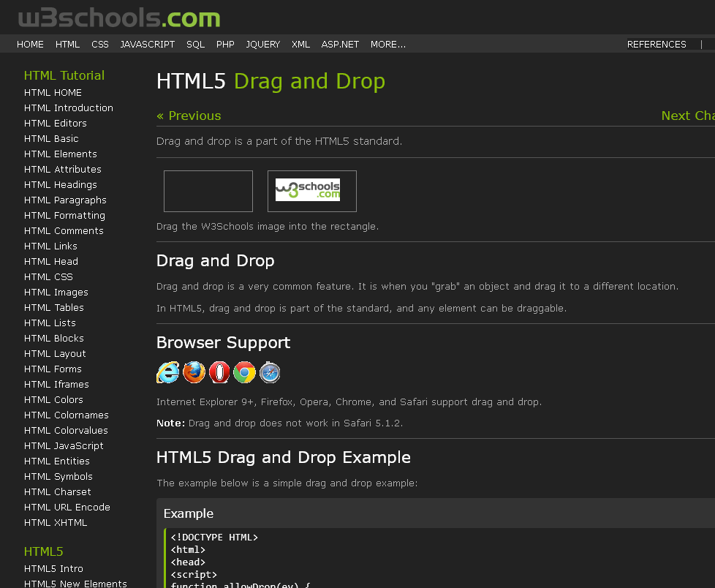Click the Chrome browser support icon

[x=244, y=372]
